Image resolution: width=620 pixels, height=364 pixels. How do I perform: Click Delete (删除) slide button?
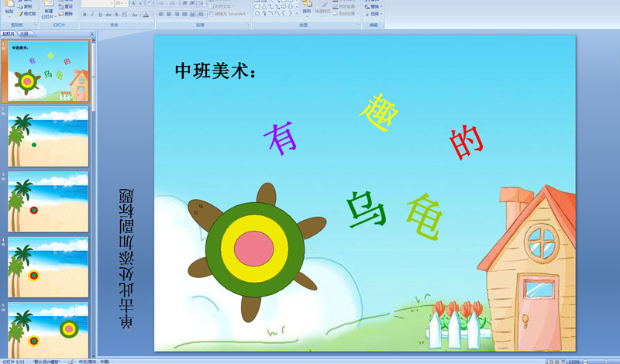coord(66,14)
